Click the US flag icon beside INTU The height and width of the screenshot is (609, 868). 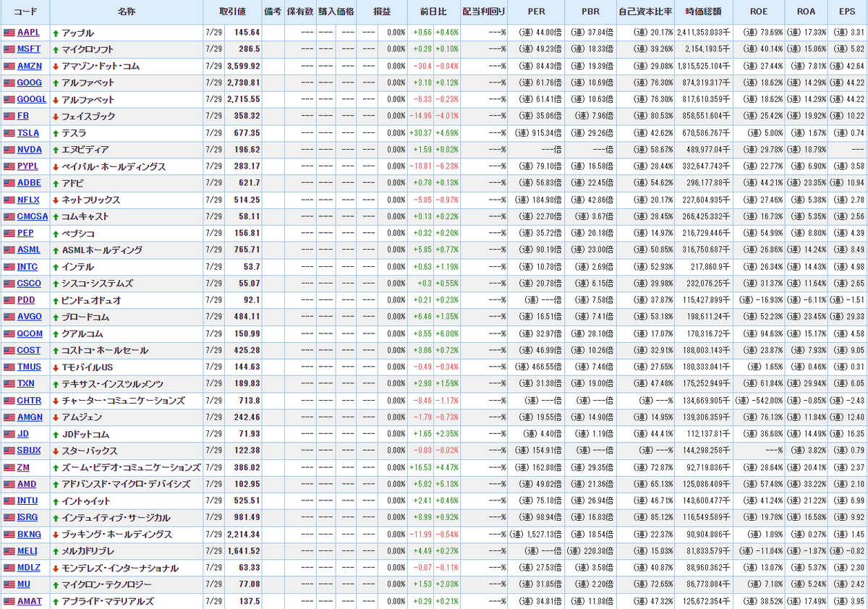pos(9,501)
